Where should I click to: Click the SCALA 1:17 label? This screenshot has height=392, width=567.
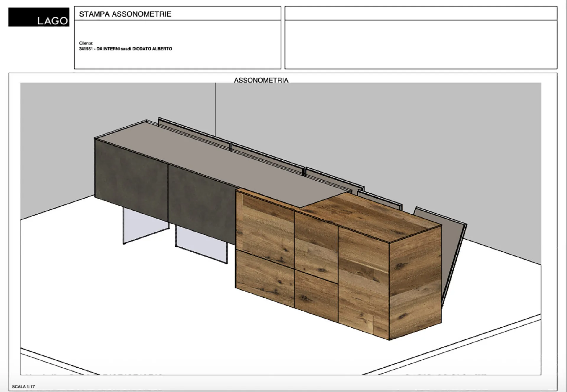[x=23, y=386]
